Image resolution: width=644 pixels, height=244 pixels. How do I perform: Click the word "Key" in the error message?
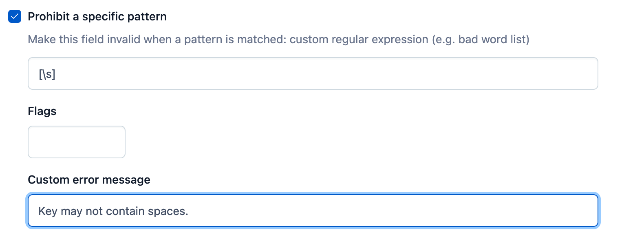[48, 211]
